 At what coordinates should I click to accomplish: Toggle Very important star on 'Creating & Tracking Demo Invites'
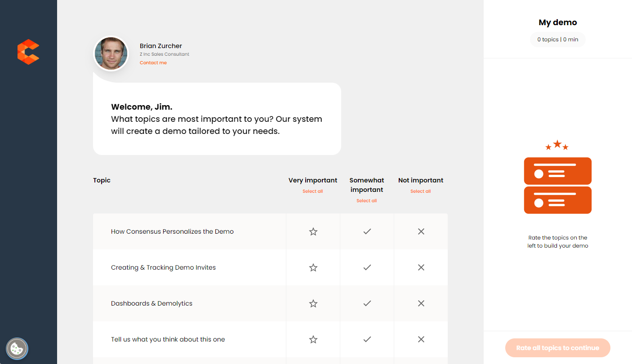tap(313, 267)
